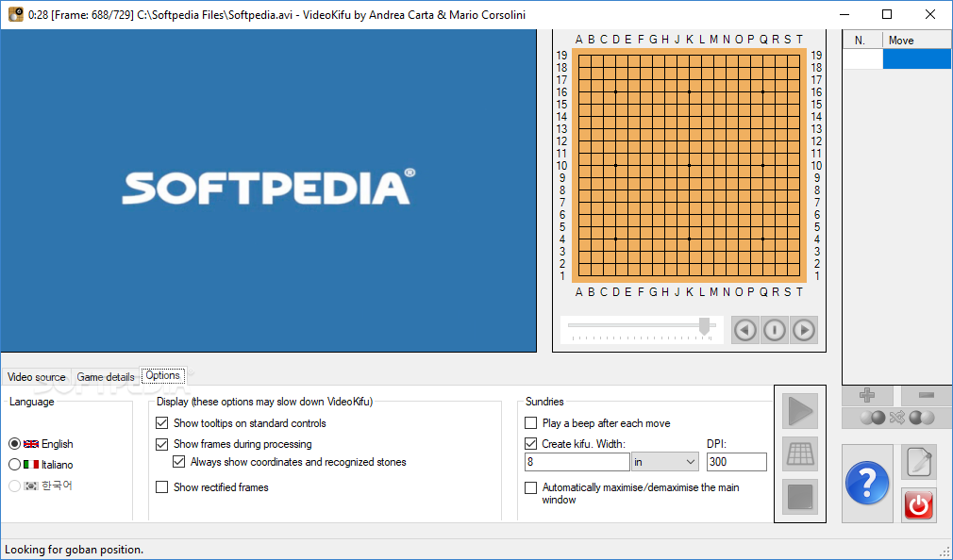
Task: Close the VideoKifu window
Action: pyautogui.click(x=930, y=14)
